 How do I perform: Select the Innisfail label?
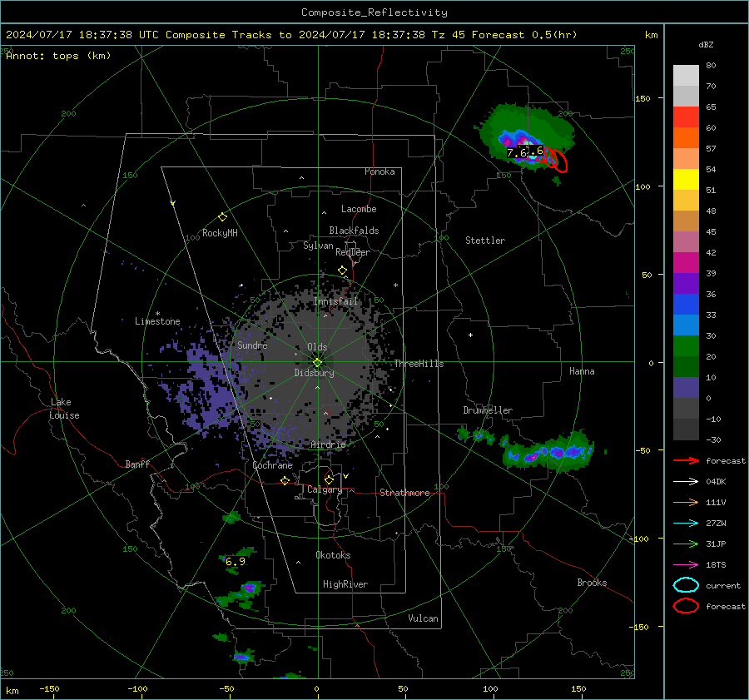point(335,301)
